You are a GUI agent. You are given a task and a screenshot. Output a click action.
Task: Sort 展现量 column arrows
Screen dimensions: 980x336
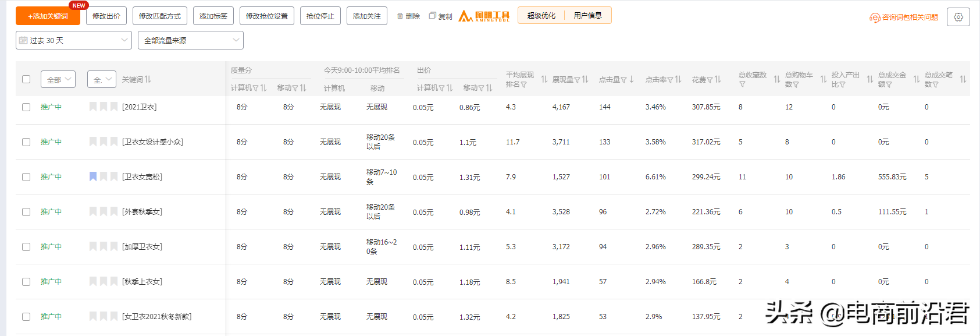[x=585, y=79]
